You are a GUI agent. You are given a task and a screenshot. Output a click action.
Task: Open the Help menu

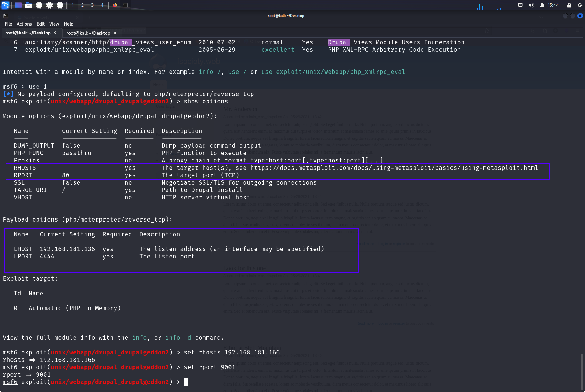coord(68,24)
